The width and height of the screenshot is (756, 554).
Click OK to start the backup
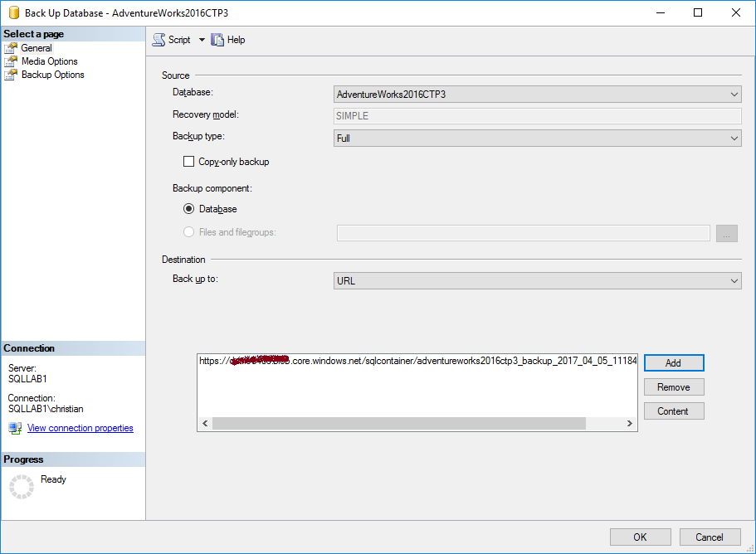(x=641, y=537)
